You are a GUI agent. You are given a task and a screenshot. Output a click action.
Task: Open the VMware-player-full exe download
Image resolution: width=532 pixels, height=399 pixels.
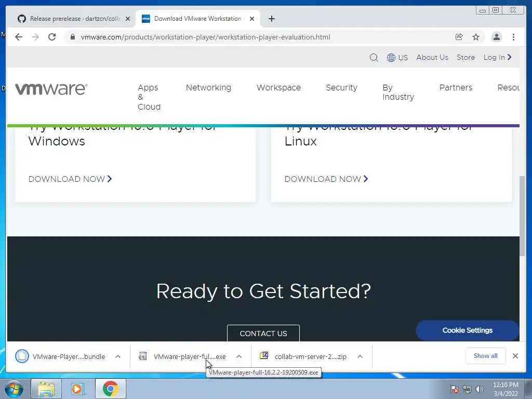pyautogui.click(x=182, y=356)
